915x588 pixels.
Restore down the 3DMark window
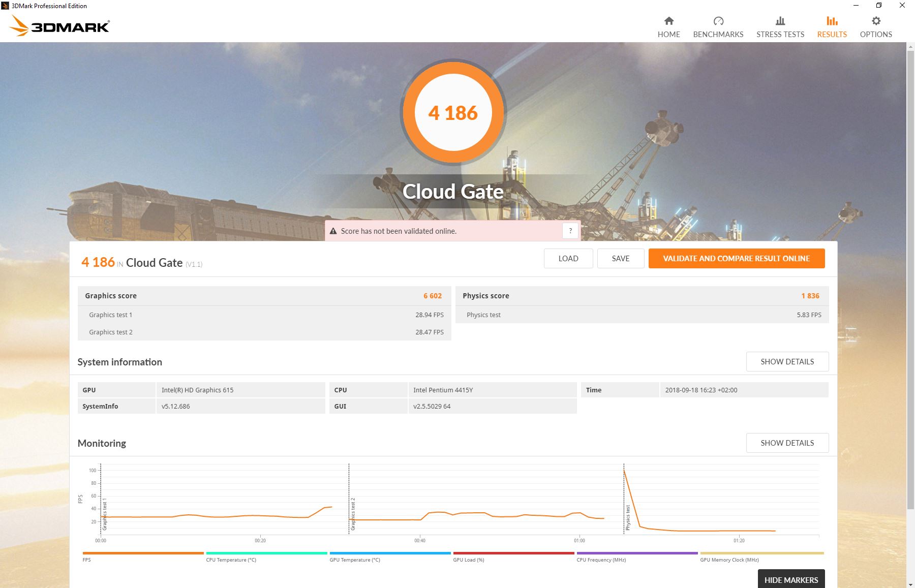(879, 6)
